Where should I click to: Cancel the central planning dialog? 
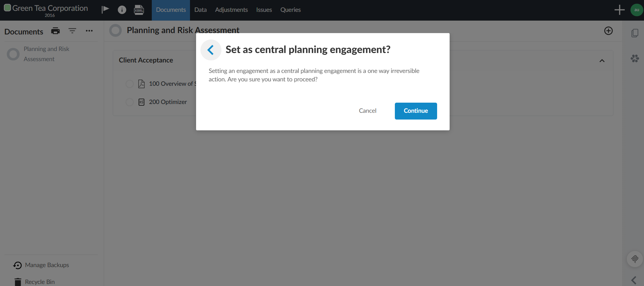click(x=367, y=111)
